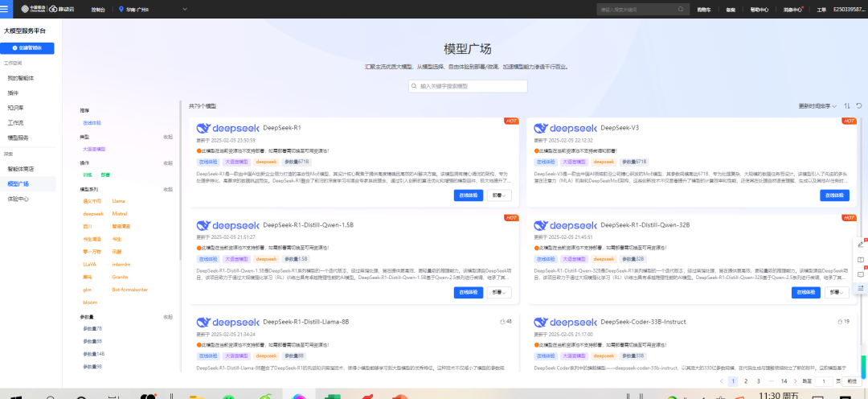Click the chat bubble icon in the floating toolbar
The image size is (868, 399).
coord(860,274)
